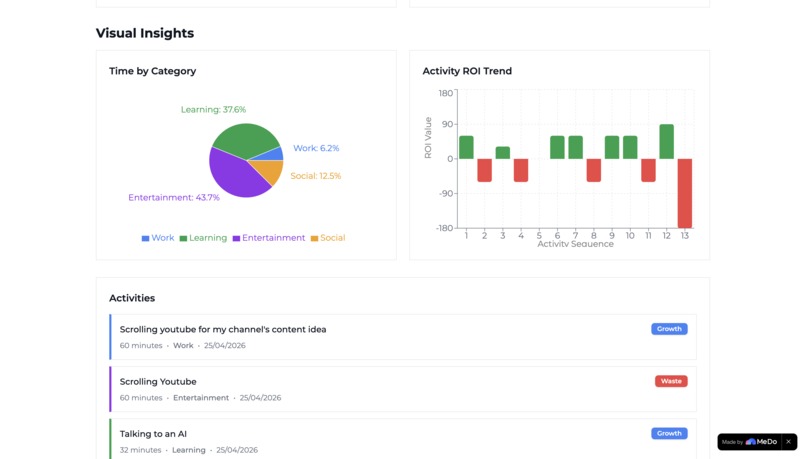Select the blue Work pie slice
The height and width of the screenshot is (459, 806).
pyautogui.click(x=271, y=155)
